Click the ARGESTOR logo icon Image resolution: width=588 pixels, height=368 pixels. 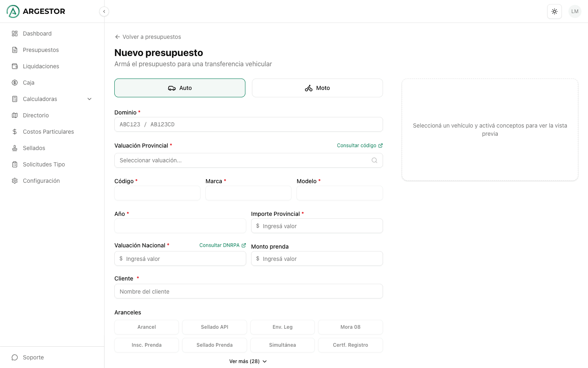click(x=13, y=11)
